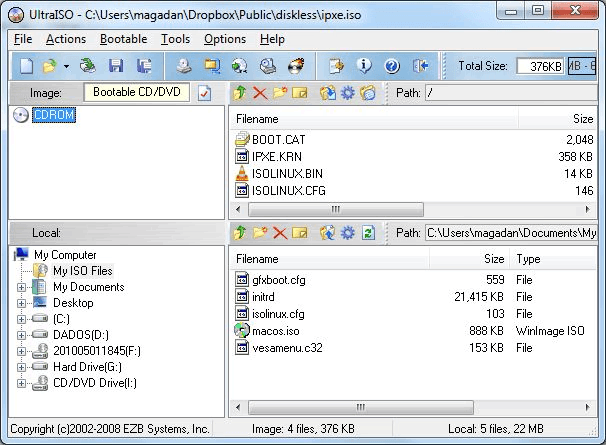This screenshot has width=606, height=445.
Task: Click the Total Size 376KB field
Action: pyautogui.click(x=540, y=66)
